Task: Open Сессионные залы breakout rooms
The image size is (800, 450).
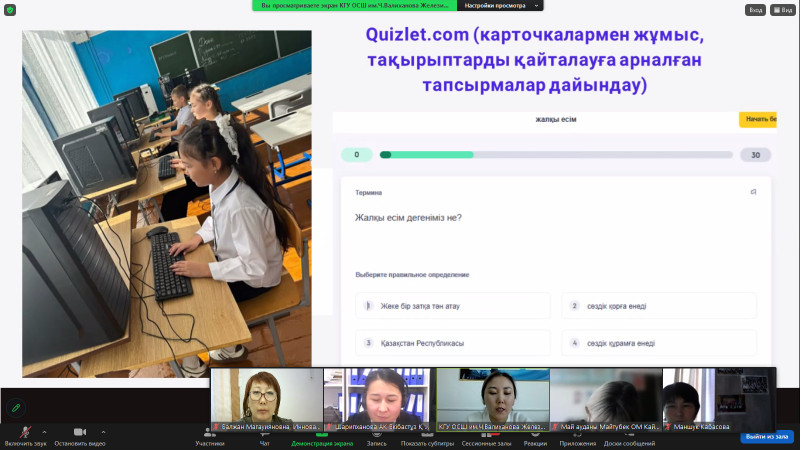Action: (487, 432)
